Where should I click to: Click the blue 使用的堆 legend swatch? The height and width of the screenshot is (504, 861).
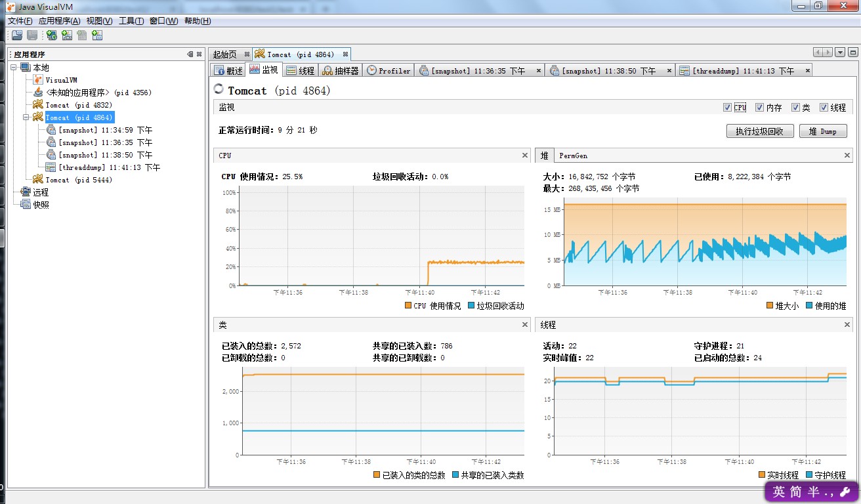coord(809,306)
